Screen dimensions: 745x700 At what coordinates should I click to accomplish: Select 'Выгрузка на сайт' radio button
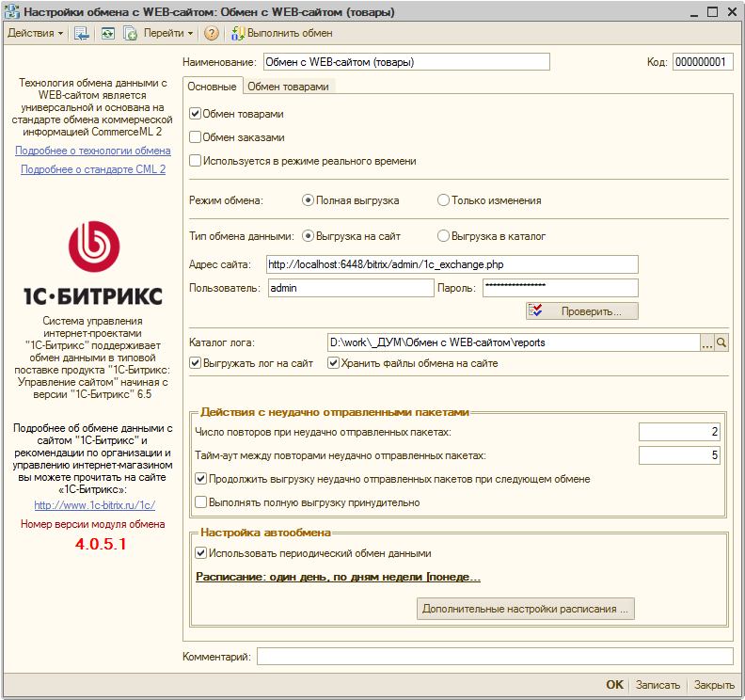coord(308,236)
